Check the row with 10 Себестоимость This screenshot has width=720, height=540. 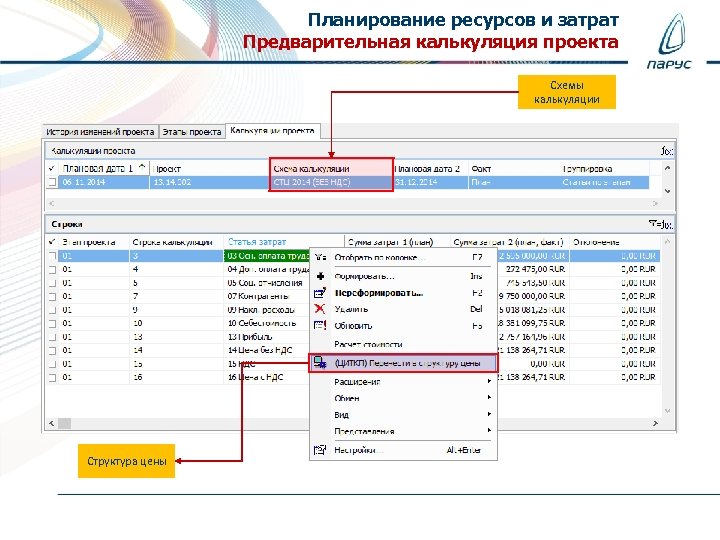(52, 324)
